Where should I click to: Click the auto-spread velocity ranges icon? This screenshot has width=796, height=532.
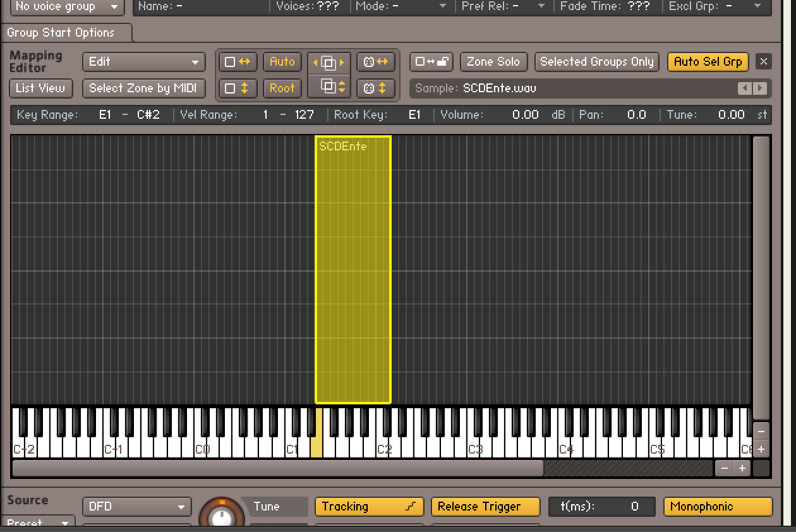(x=238, y=88)
